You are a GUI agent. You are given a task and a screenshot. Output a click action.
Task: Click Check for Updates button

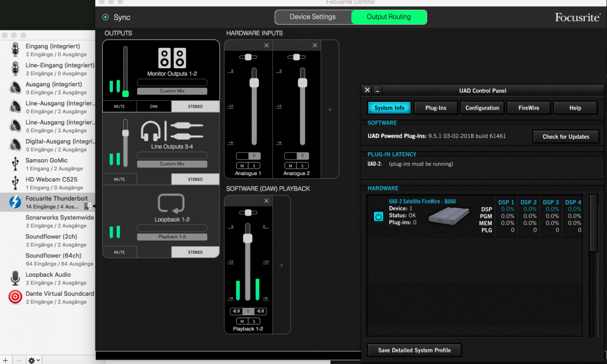pyautogui.click(x=566, y=136)
